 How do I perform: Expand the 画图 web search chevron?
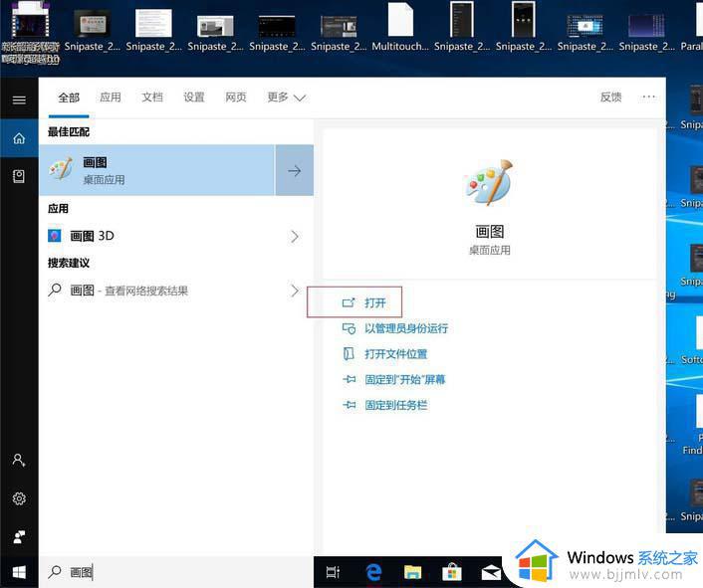click(295, 291)
